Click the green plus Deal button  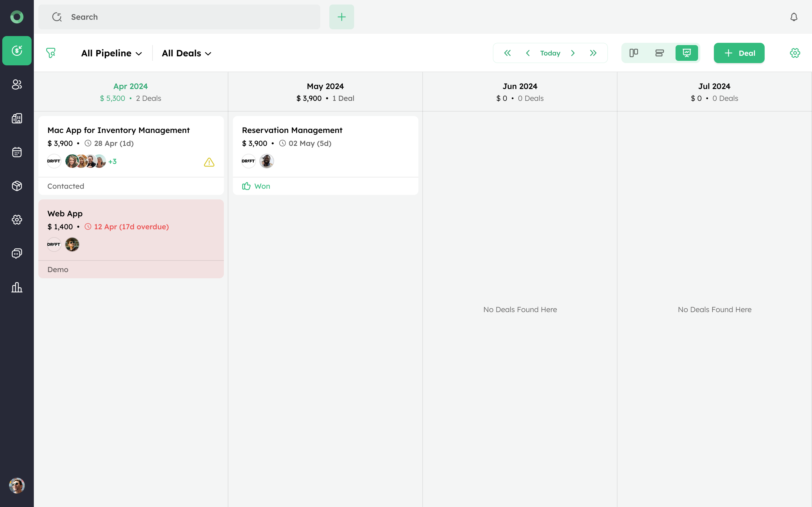click(739, 53)
